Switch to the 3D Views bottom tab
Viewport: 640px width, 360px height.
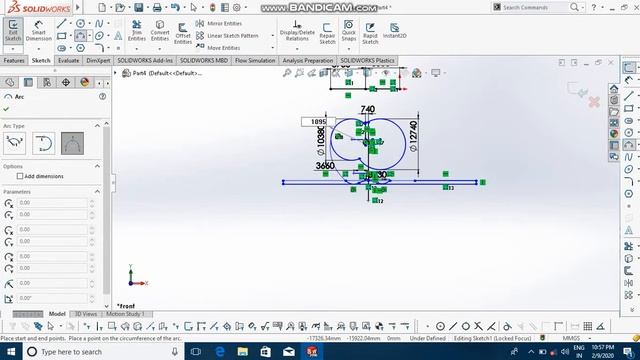pyautogui.click(x=86, y=314)
